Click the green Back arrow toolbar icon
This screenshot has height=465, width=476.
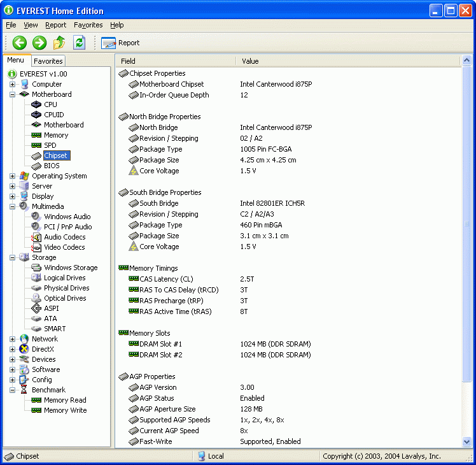coord(19,43)
